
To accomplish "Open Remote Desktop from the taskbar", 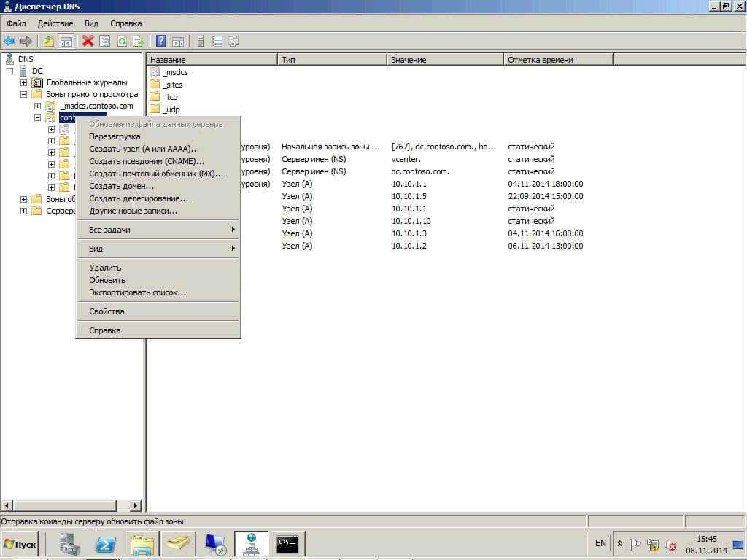I will [215, 544].
